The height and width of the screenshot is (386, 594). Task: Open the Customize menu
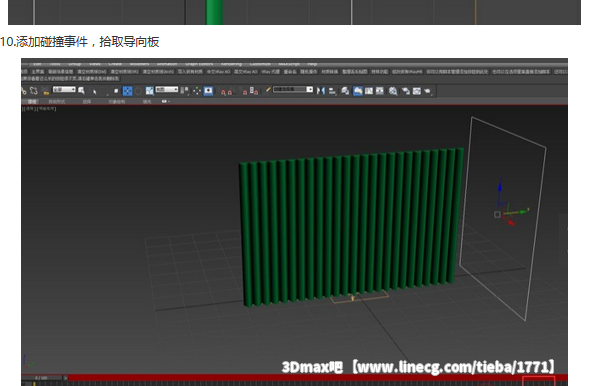point(260,64)
